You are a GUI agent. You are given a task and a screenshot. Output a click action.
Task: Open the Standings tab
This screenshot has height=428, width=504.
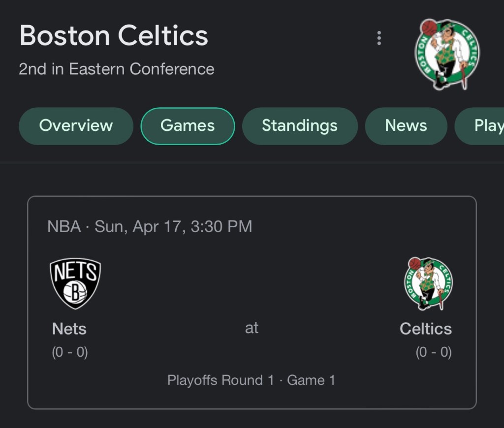pos(300,126)
